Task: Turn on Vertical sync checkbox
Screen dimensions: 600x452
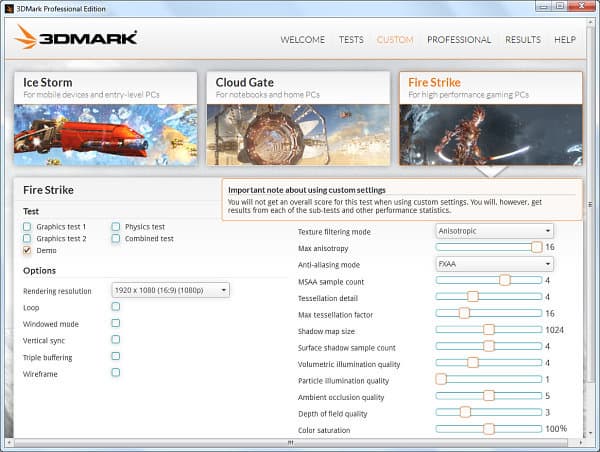Action: click(116, 339)
